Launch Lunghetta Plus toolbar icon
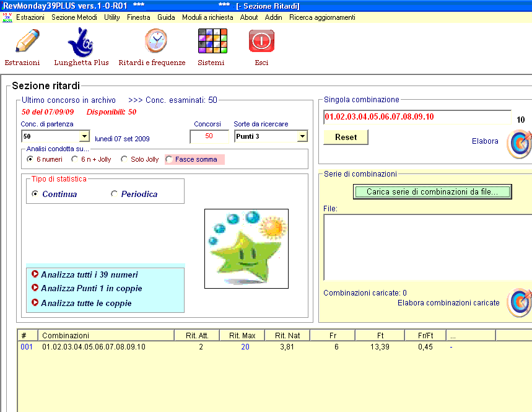 tap(81, 42)
